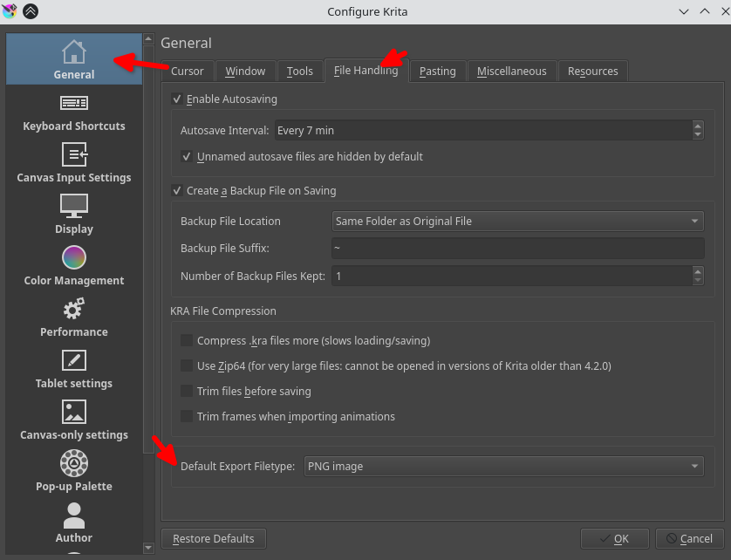Click the Backup File Suffix field

(517, 249)
